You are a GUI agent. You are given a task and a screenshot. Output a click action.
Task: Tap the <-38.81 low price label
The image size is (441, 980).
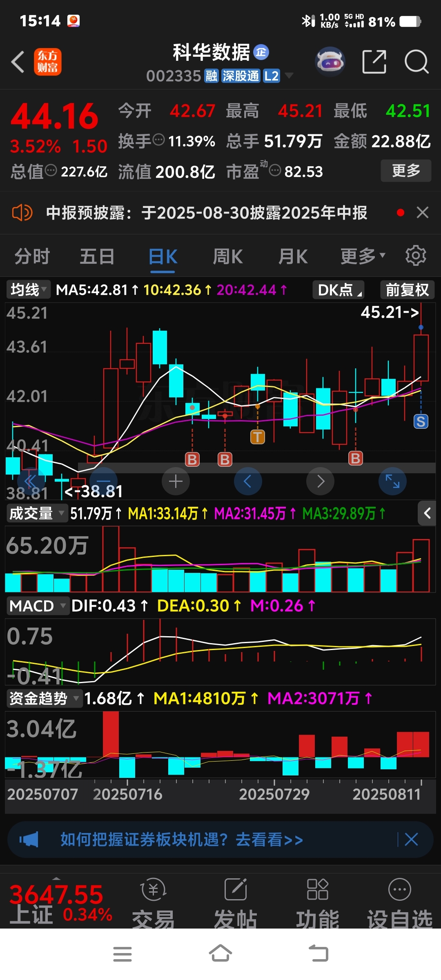pyautogui.click(x=94, y=491)
